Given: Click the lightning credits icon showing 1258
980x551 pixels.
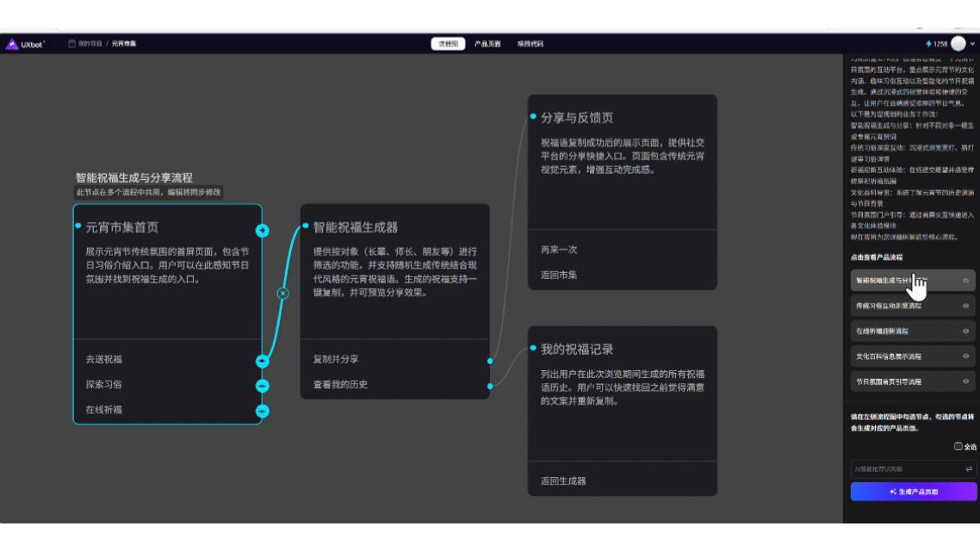Looking at the screenshot, I should pos(930,42).
